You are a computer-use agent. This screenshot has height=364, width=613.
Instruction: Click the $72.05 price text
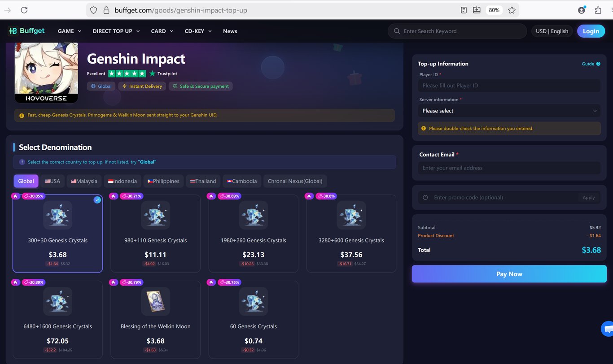(x=58, y=341)
